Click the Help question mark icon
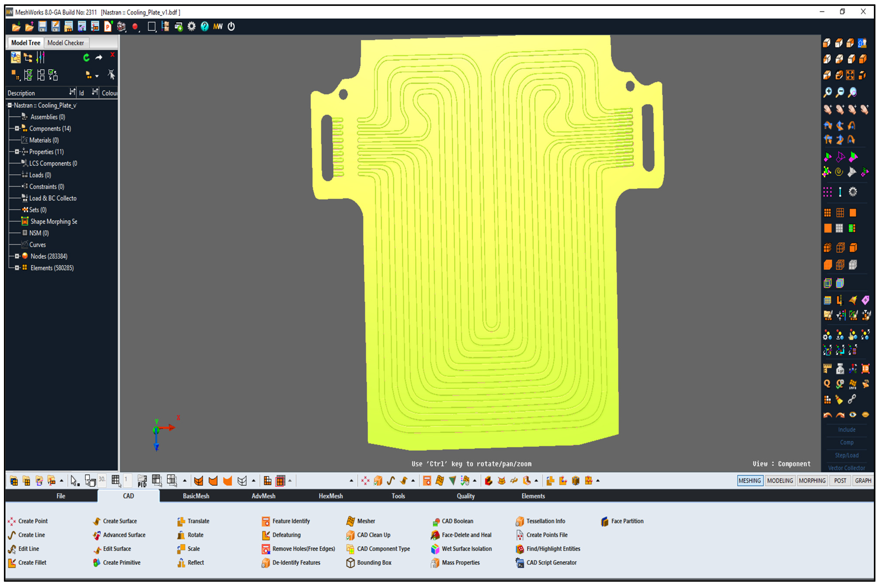This screenshot has height=588, width=880. [204, 27]
